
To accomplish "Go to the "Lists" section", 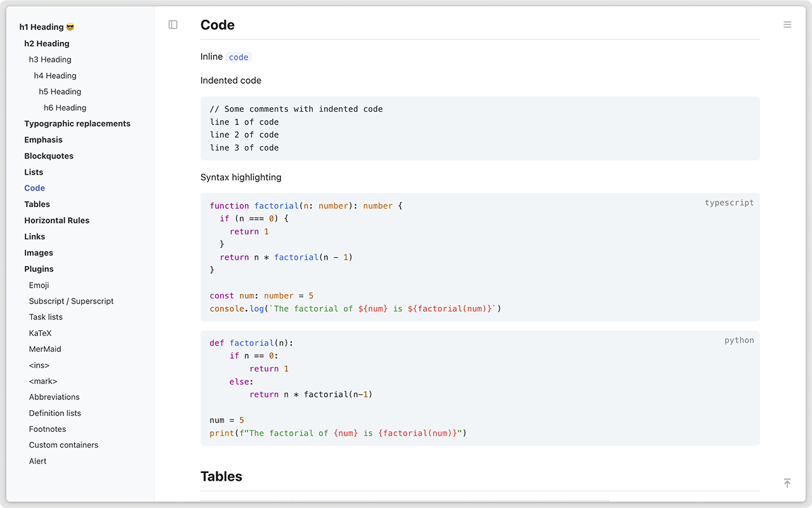I will click(34, 171).
